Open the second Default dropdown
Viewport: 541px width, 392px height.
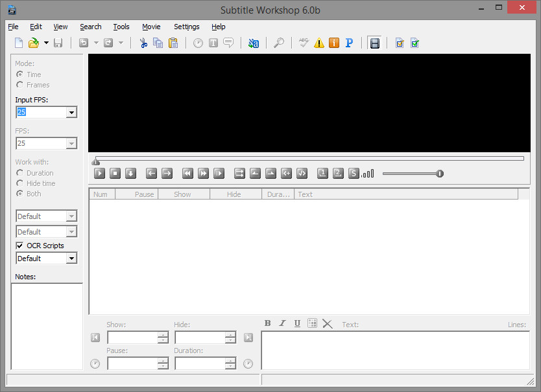click(71, 232)
